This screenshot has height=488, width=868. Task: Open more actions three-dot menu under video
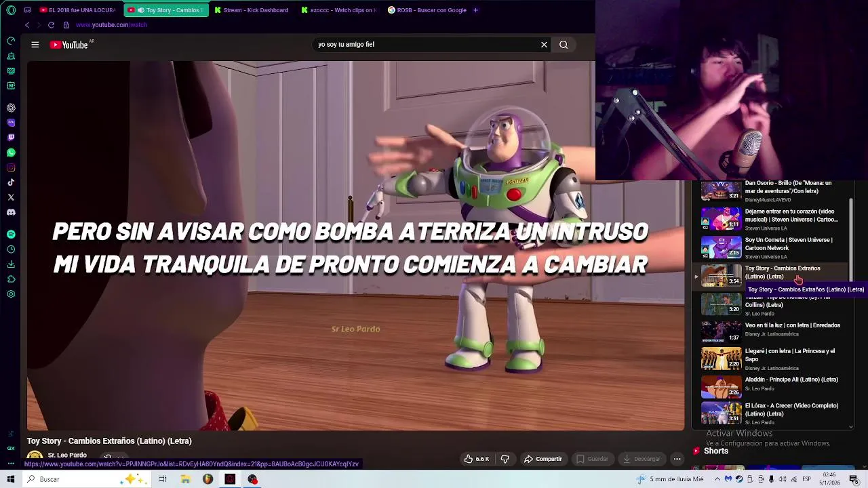pyautogui.click(x=677, y=459)
